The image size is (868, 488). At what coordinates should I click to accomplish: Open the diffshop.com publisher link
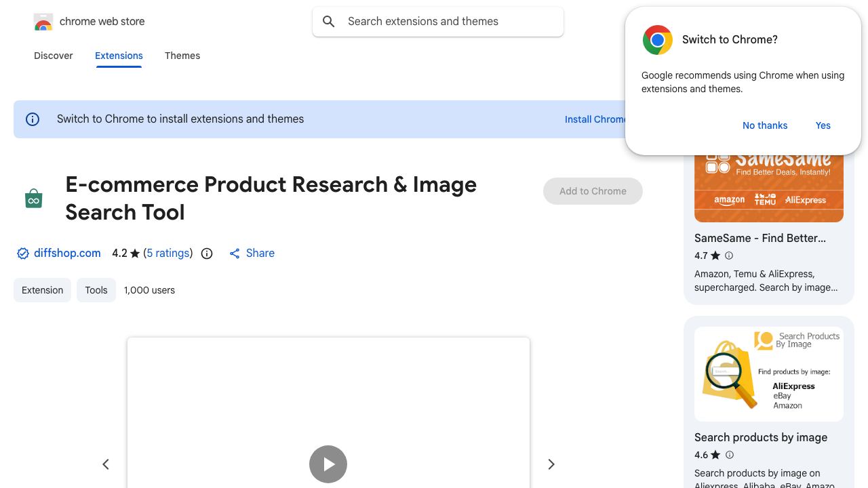coord(67,253)
